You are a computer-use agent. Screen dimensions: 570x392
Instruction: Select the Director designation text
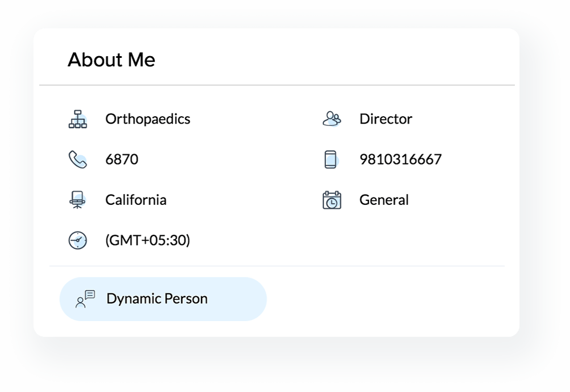(x=385, y=119)
